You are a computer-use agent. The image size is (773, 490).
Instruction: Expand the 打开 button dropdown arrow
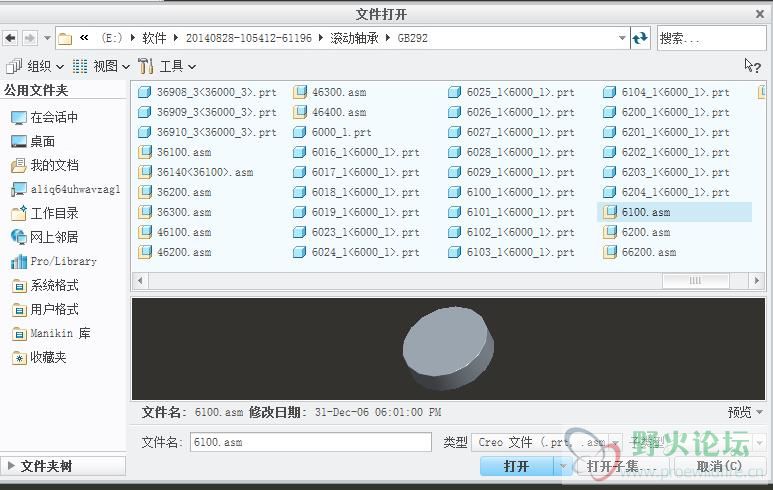(562, 466)
